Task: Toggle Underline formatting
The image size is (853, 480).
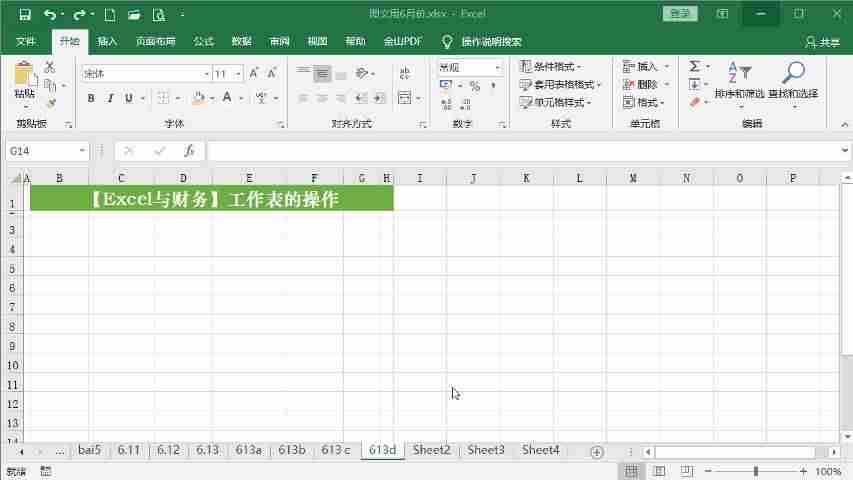Action: [x=129, y=98]
